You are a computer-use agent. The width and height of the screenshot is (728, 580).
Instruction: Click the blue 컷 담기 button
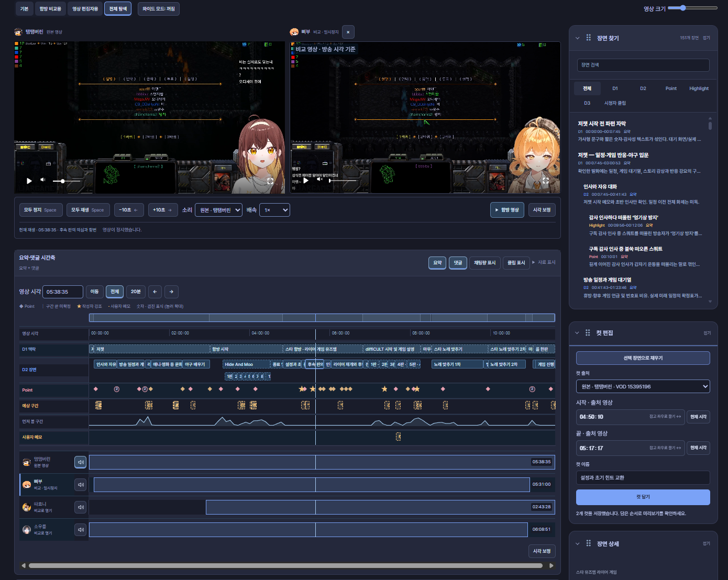(x=643, y=497)
